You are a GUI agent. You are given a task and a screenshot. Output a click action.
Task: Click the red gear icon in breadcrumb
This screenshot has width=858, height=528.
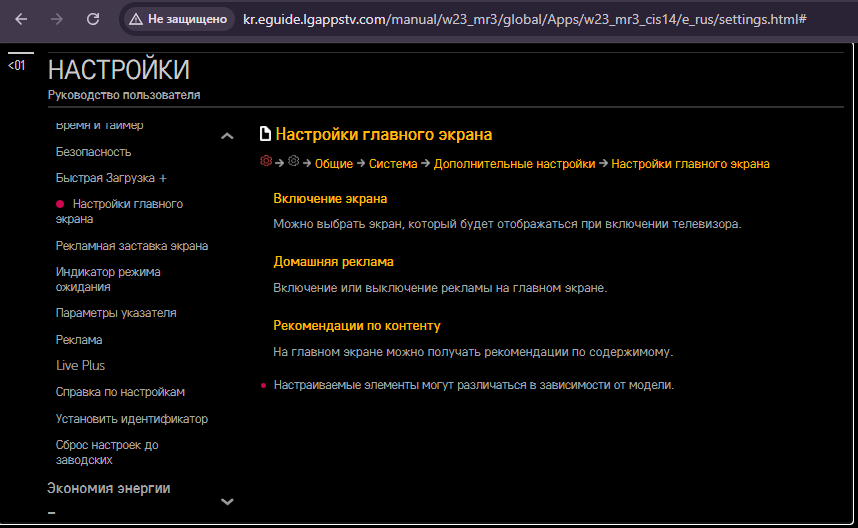[x=265, y=162]
